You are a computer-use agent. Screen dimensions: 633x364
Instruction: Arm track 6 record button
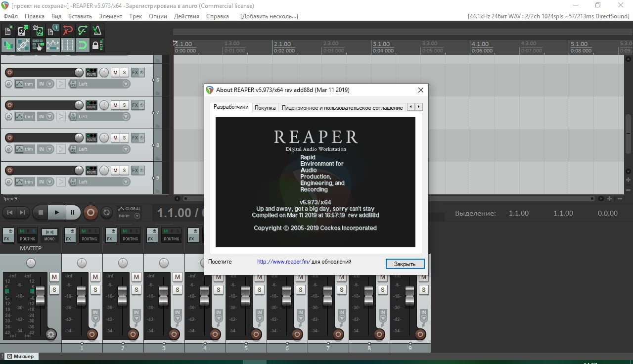pyautogui.click(x=9, y=72)
